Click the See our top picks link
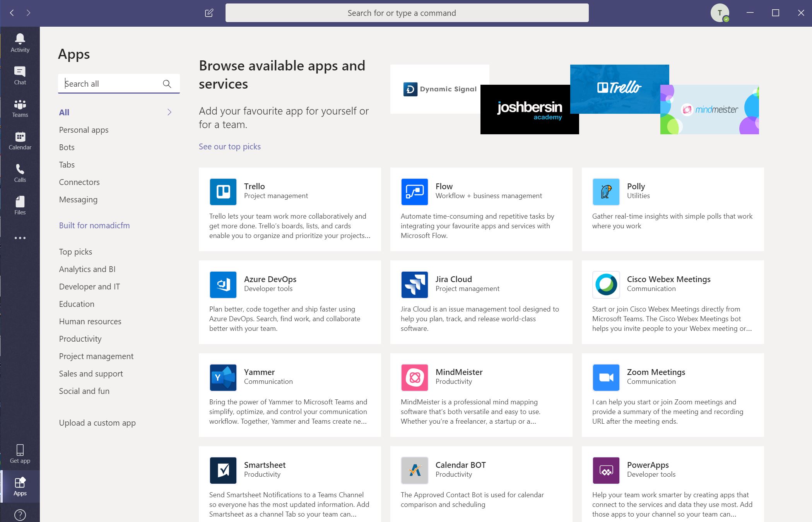 coord(229,147)
